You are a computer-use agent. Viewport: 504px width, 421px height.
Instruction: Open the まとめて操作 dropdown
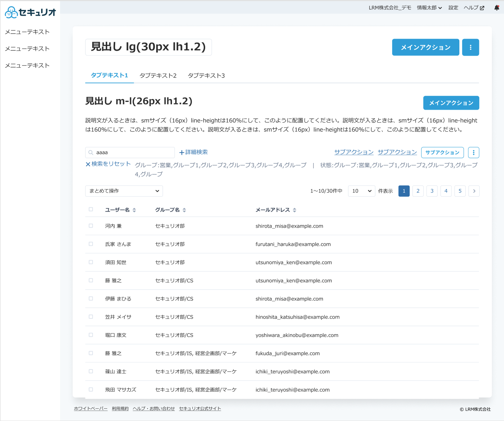pos(124,191)
